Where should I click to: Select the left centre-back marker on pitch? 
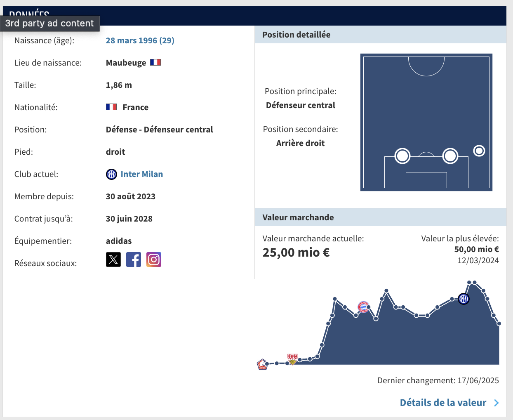click(402, 156)
